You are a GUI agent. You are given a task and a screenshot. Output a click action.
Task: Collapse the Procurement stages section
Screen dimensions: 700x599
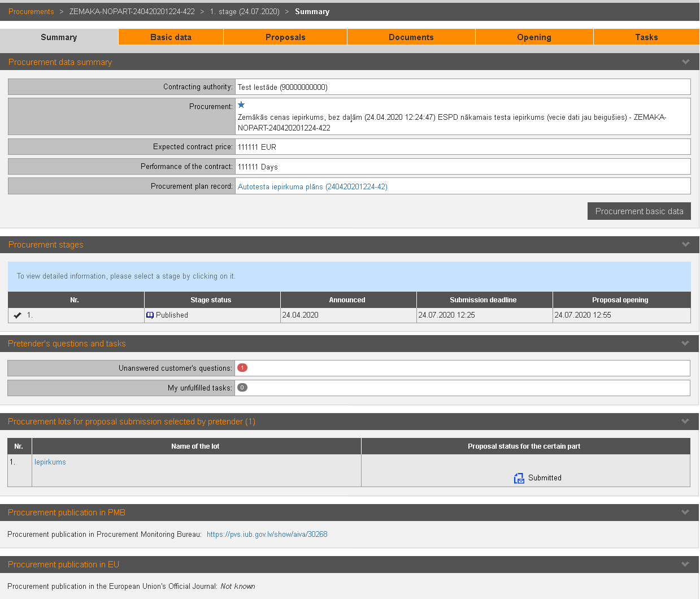click(x=685, y=245)
